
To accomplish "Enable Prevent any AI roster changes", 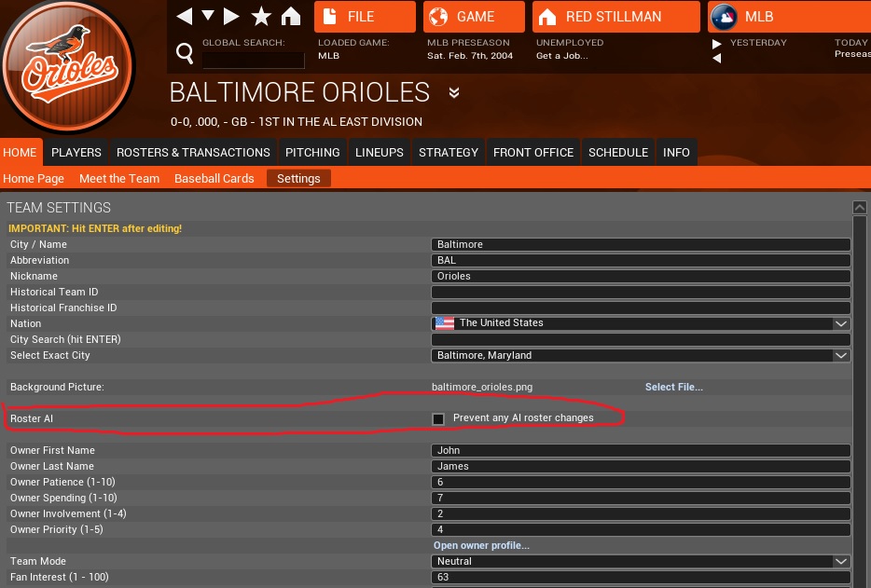I will click(438, 418).
